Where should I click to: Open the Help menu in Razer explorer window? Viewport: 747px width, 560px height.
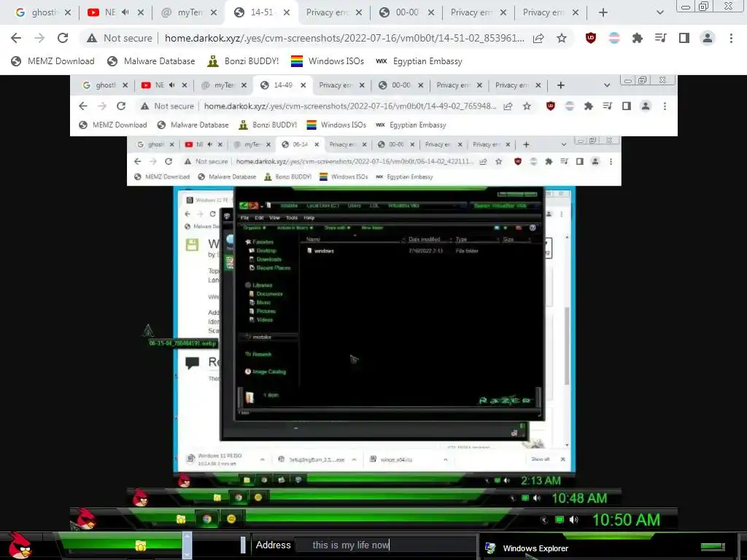point(309,217)
